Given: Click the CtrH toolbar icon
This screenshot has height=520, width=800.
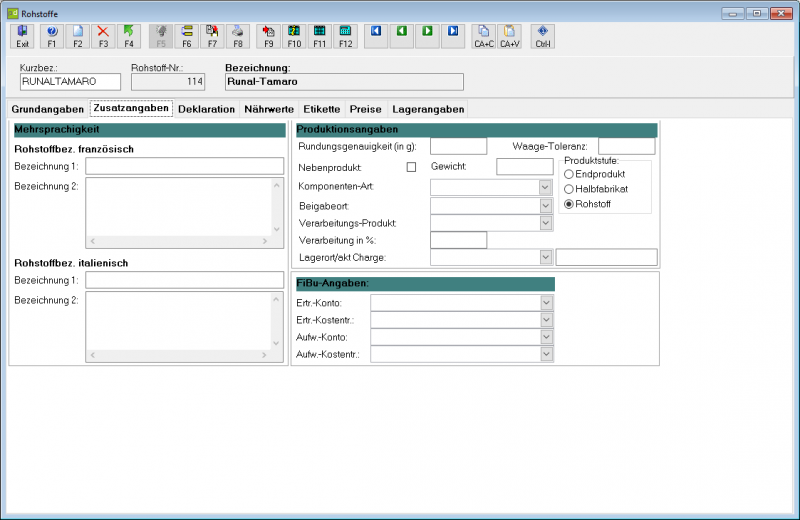Looking at the screenshot, I should [543, 37].
